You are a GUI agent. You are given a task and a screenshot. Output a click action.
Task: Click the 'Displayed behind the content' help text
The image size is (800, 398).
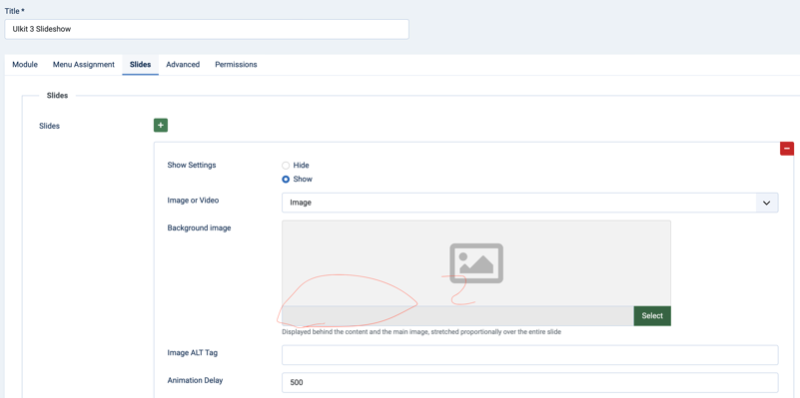tap(421, 332)
